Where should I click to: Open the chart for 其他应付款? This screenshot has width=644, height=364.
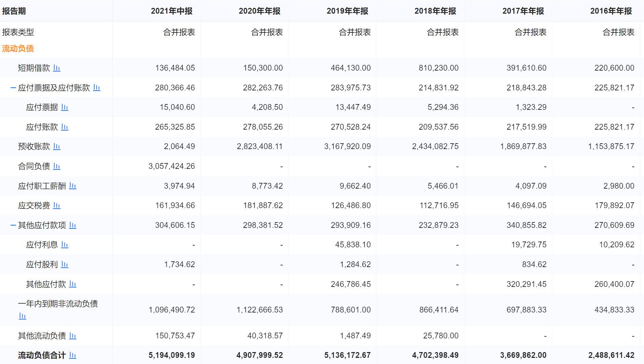click(x=73, y=284)
